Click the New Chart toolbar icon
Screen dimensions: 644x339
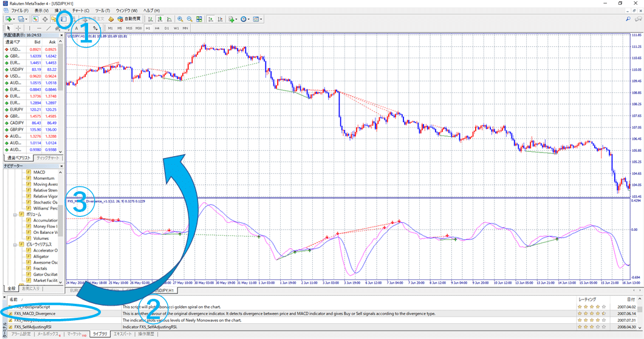pyautogui.click(x=8, y=19)
